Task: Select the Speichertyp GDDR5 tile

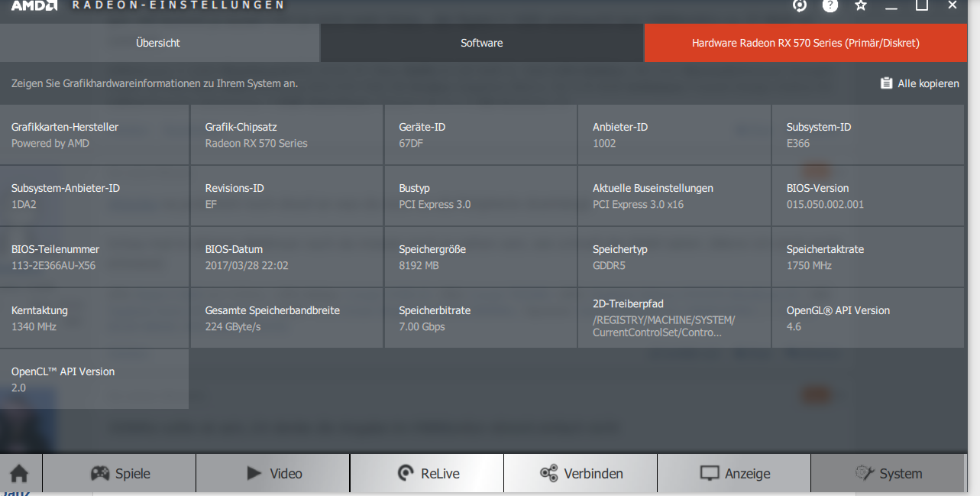Action: pos(674,257)
